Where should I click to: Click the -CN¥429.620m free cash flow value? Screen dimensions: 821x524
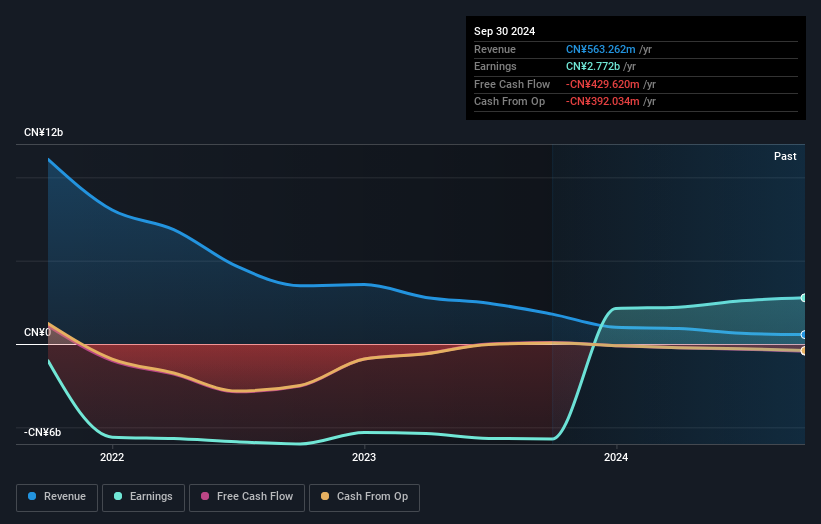pyautogui.click(x=602, y=84)
